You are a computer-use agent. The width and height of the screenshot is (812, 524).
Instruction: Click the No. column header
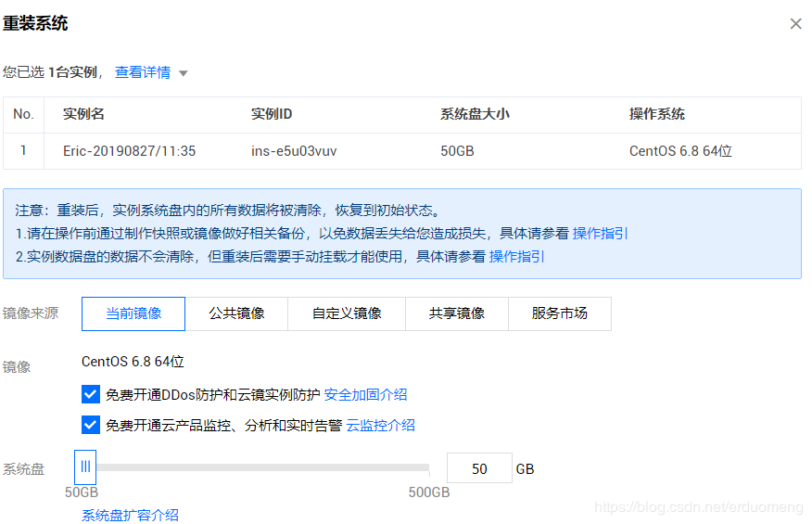[x=23, y=114]
